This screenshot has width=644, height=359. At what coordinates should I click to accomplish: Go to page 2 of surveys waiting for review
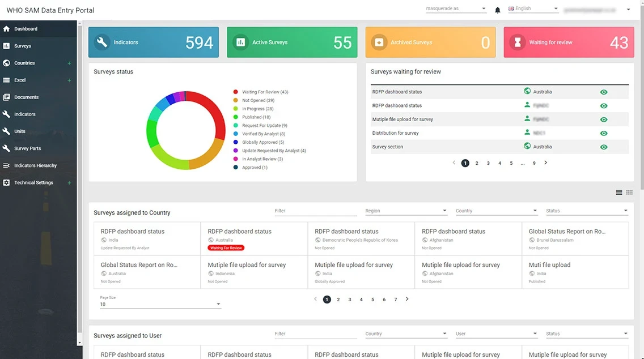click(x=477, y=163)
